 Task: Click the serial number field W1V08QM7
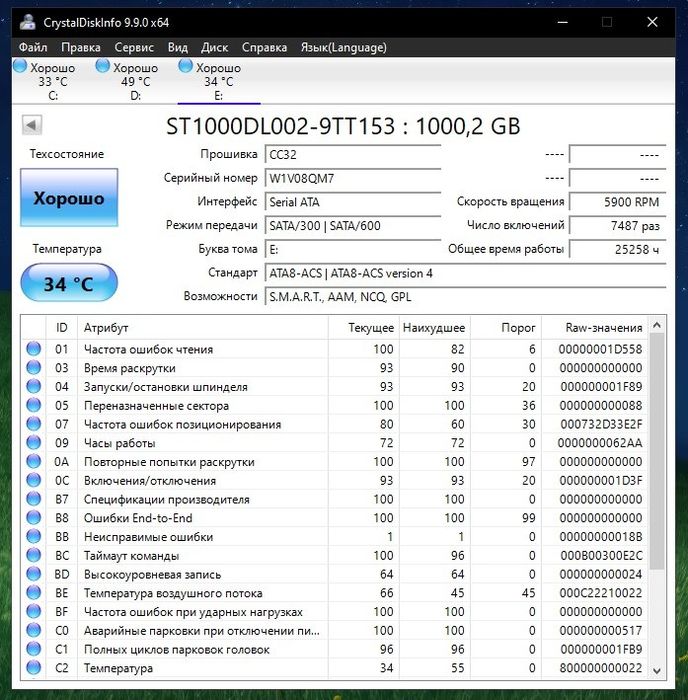point(353,178)
